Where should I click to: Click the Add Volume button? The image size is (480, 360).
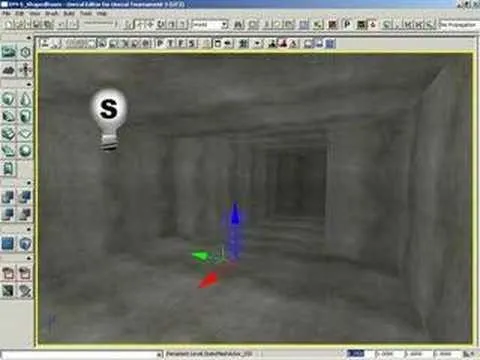coord(25,243)
